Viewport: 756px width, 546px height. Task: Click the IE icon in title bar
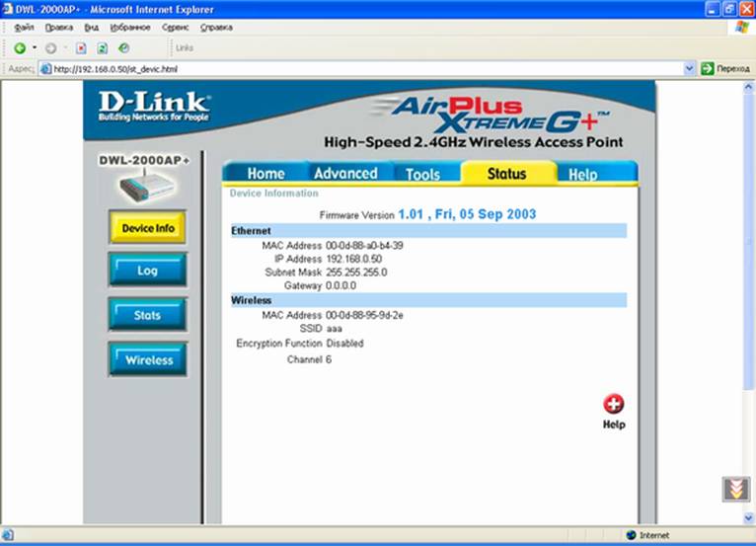point(7,9)
